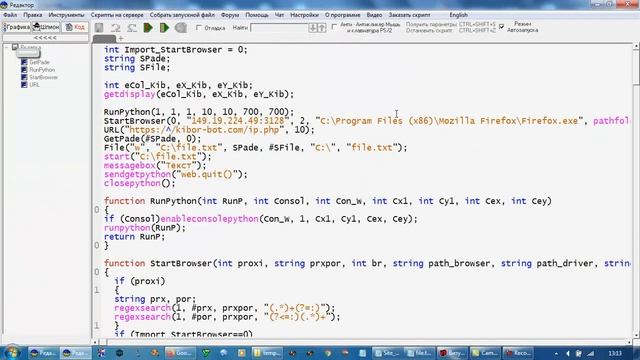The width and height of the screenshot is (640, 360).
Task: Open the Файл menu
Action: 10,15
